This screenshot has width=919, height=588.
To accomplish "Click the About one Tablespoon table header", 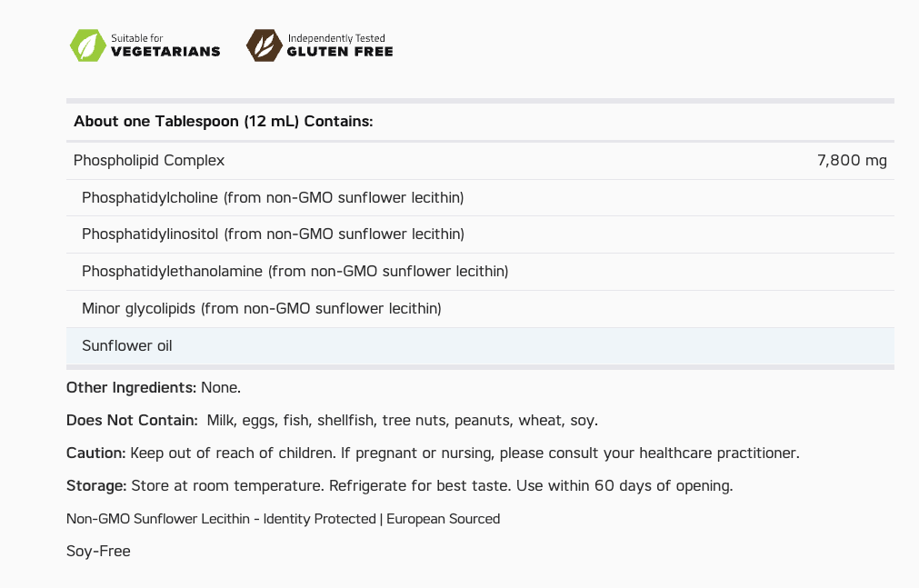I will pyautogui.click(x=223, y=122).
